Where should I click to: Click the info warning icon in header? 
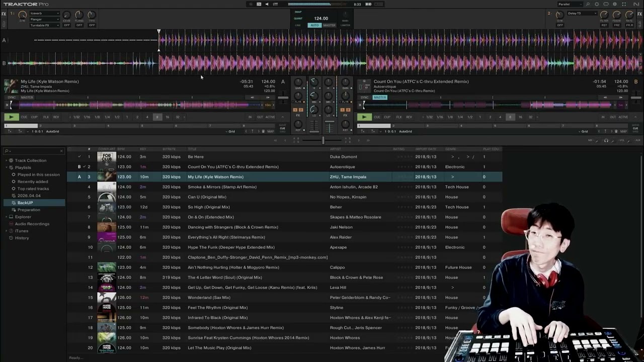615,4
